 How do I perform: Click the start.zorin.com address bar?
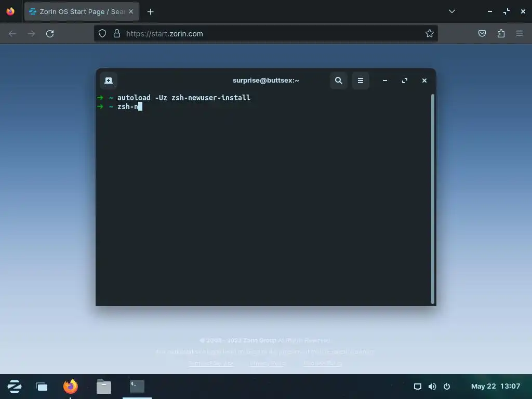point(265,34)
